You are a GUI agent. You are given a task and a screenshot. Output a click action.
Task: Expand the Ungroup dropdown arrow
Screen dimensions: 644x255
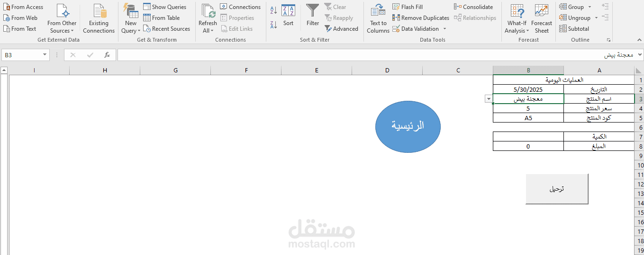(596, 18)
